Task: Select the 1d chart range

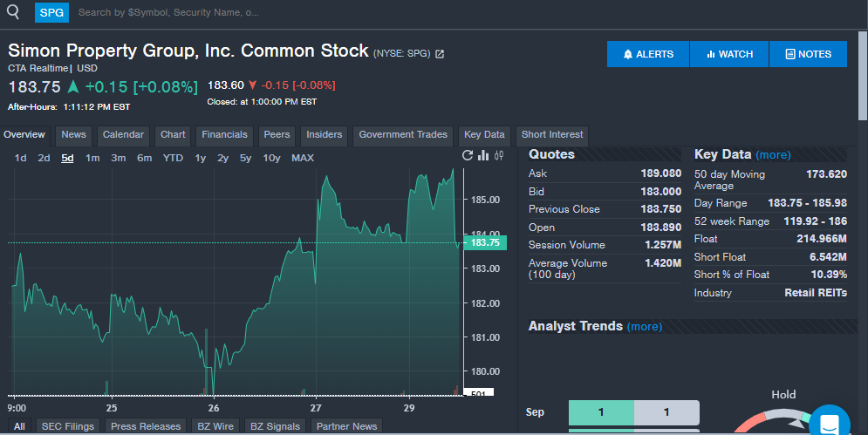Action: coord(20,158)
